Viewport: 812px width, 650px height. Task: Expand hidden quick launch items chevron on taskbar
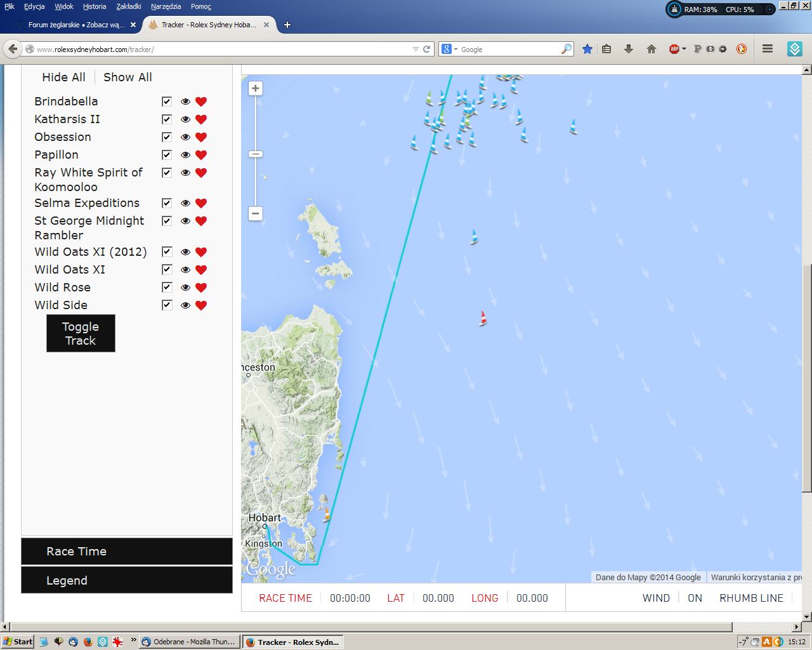(x=133, y=640)
